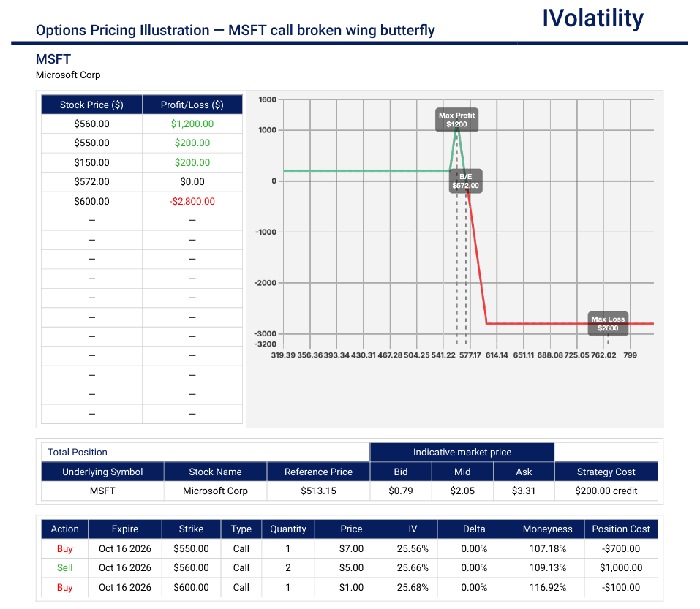Viewport: 700px width, 609px height.
Task: Click the $1.00 option price
Action: point(351,587)
